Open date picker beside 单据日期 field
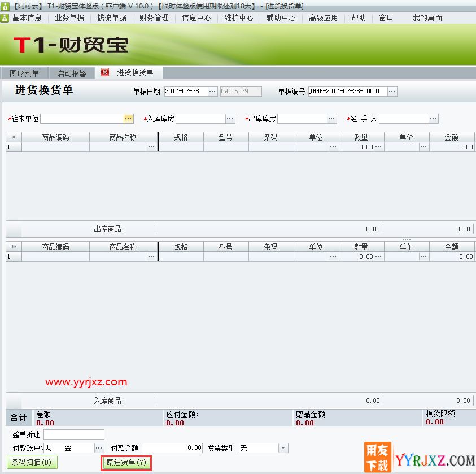The width and height of the screenshot is (476, 474). [x=212, y=91]
